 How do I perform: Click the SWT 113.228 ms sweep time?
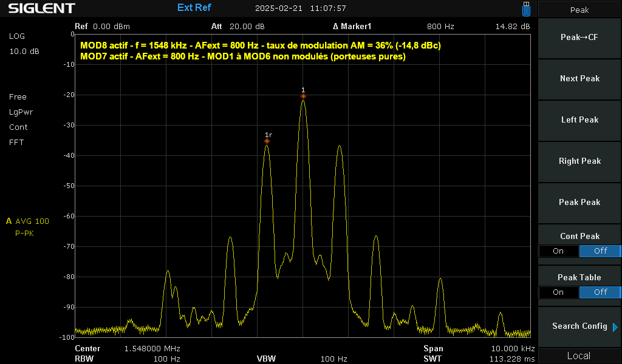click(512, 359)
